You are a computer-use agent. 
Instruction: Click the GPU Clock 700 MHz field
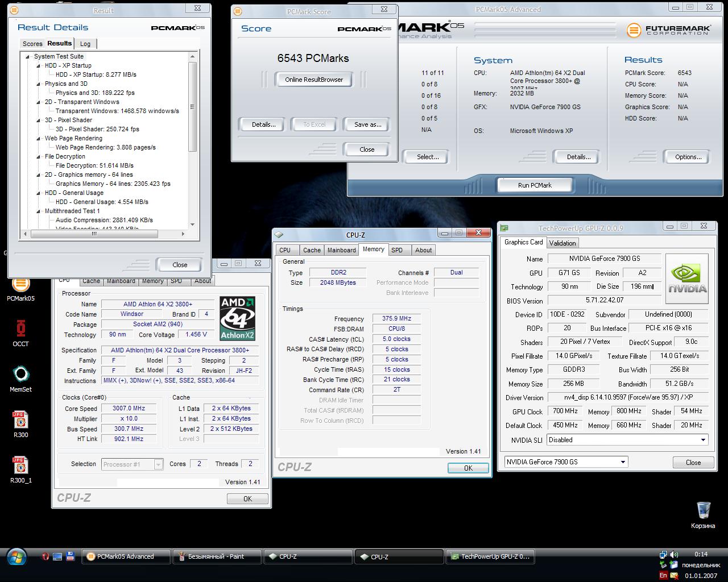coord(565,411)
